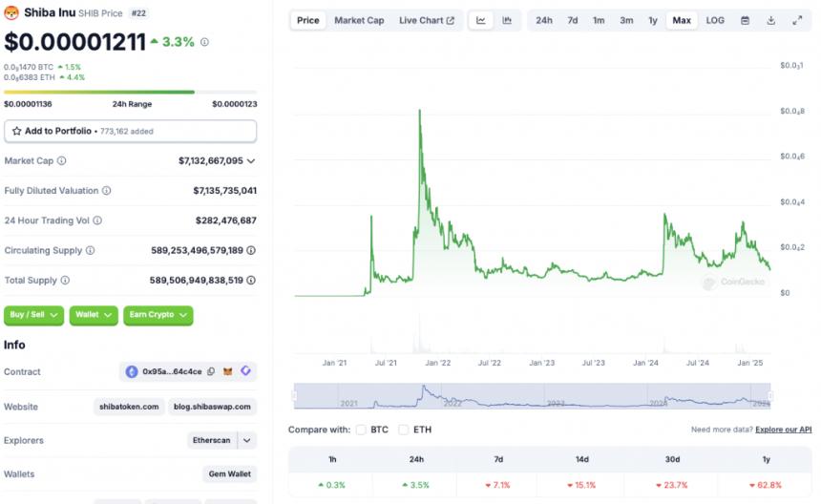The height and width of the screenshot is (504, 821).
Task: Open 24 Hour Trading Vol info icon
Action: tap(97, 220)
